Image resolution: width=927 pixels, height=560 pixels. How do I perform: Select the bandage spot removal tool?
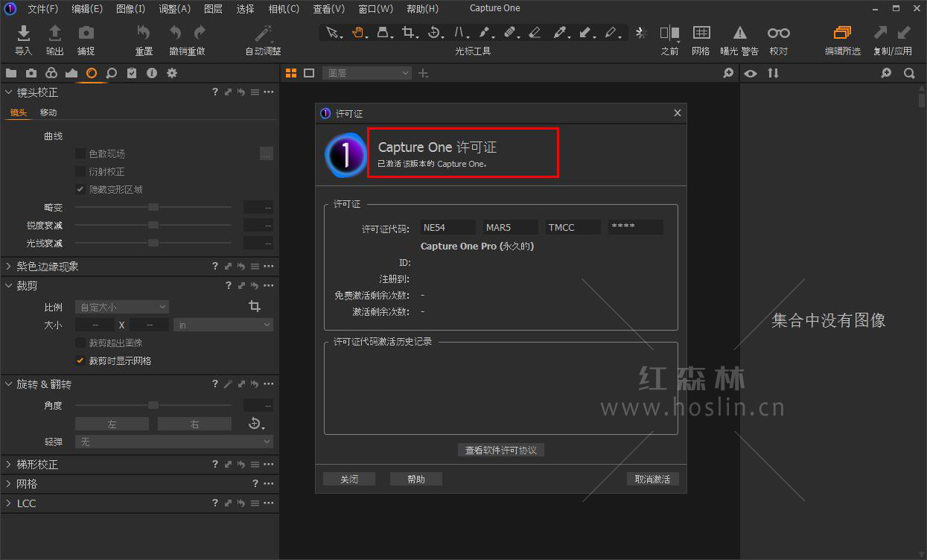pos(509,33)
